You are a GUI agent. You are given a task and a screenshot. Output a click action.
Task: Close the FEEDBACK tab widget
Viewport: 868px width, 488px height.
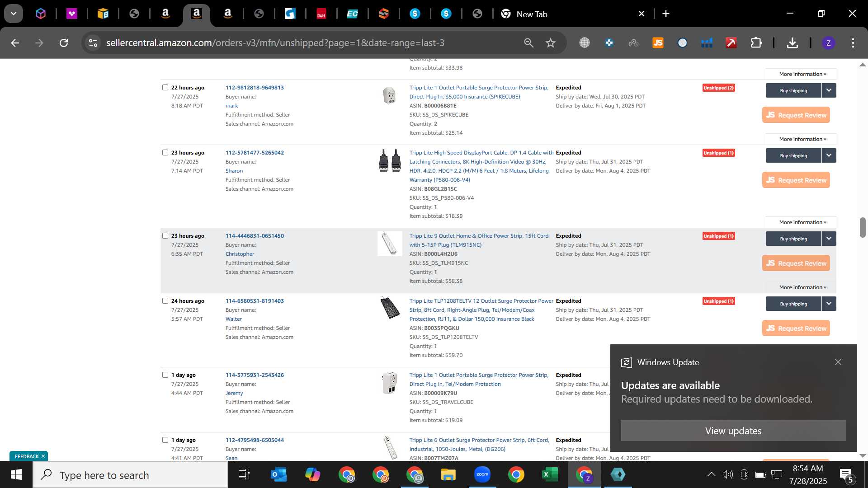pos(43,456)
